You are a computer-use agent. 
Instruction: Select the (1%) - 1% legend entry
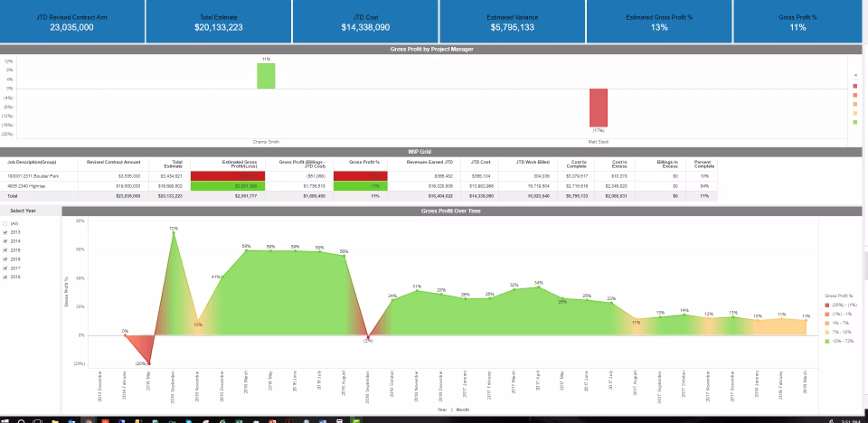click(x=839, y=314)
